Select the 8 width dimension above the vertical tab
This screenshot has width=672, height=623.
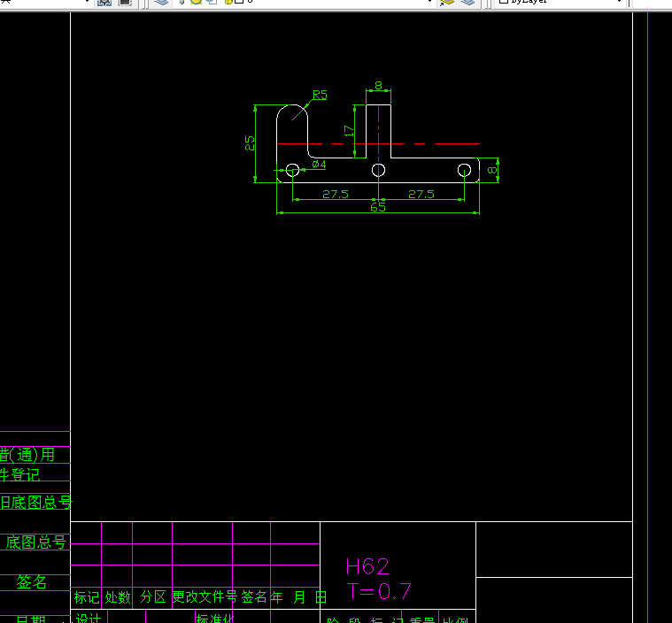coord(378,85)
